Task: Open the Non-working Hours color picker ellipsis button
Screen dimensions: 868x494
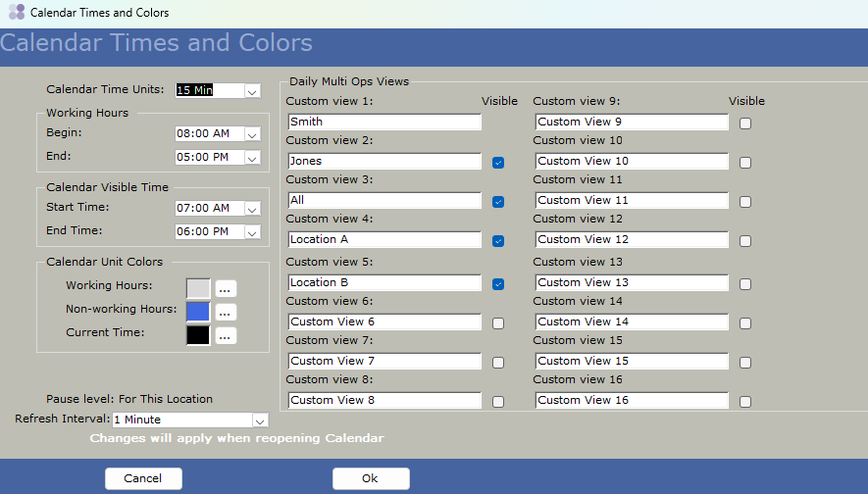Action: pos(226,312)
